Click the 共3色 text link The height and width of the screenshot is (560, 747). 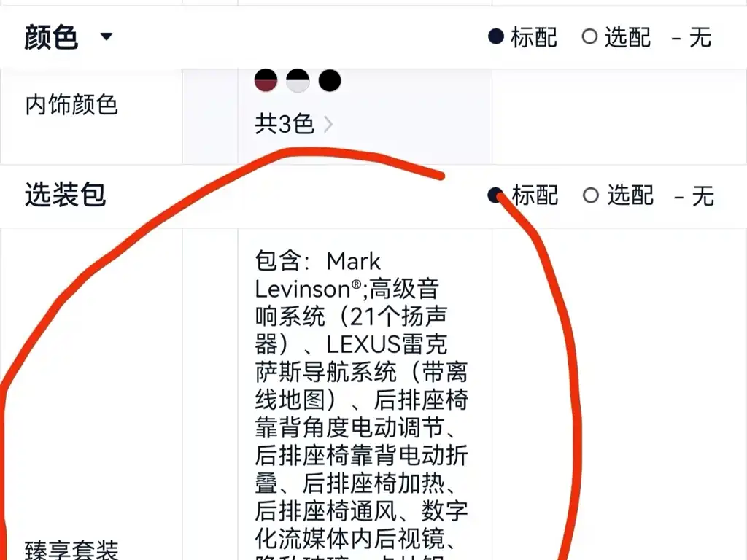pos(285,124)
